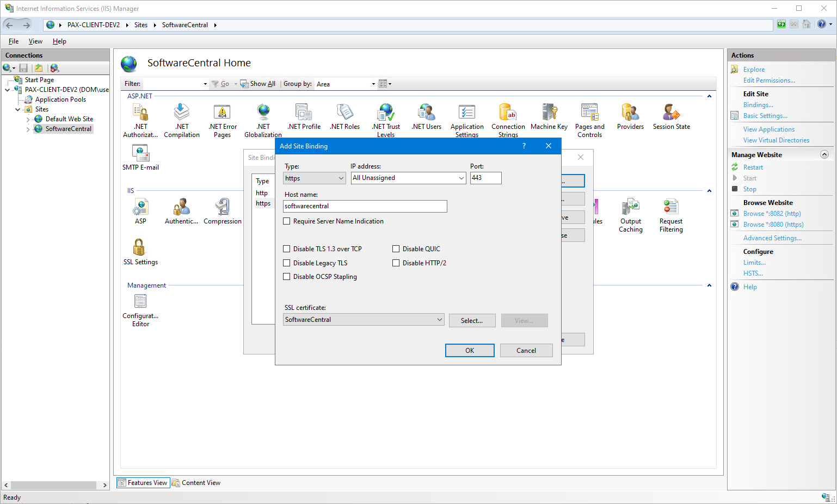This screenshot has width=837, height=504.
Task: Open the Machine Key feature icon
Action: coord(549,113)
